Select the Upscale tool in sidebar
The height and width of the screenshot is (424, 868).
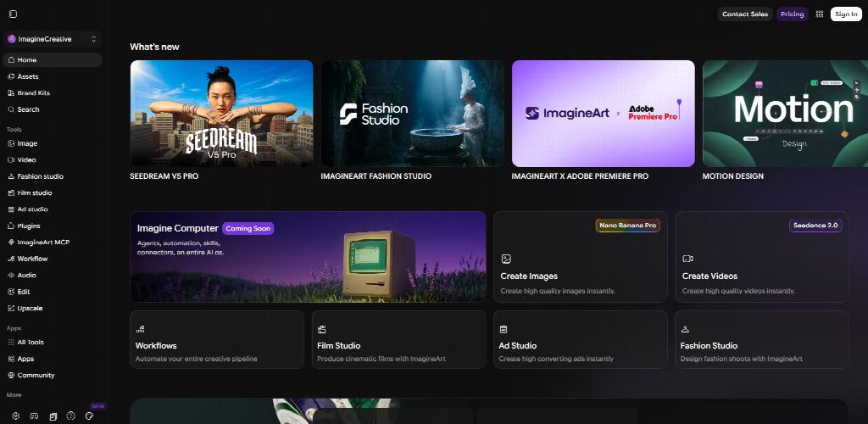[x=52, y=309]
